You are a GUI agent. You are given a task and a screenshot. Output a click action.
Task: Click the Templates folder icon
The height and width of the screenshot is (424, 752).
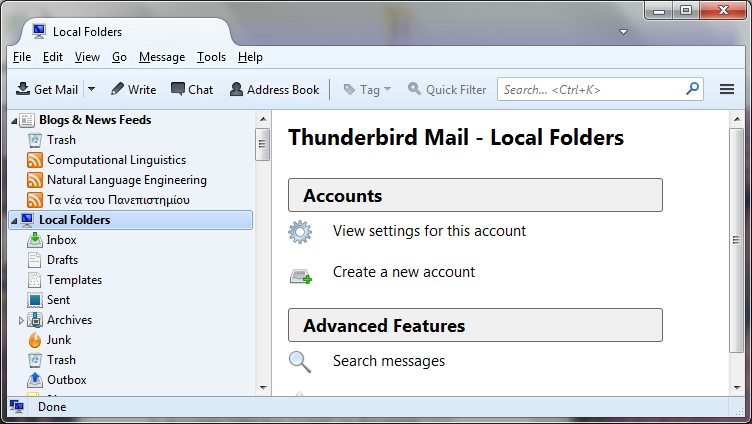pos(35,280)
